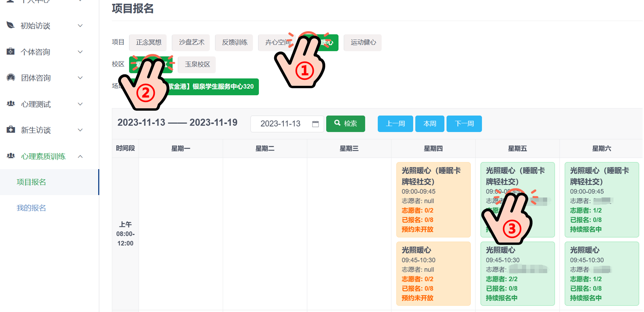This screenshot has height=312, width=644.
Task: Click the group icon beside 心理素质训练
Action: point(11,156)
